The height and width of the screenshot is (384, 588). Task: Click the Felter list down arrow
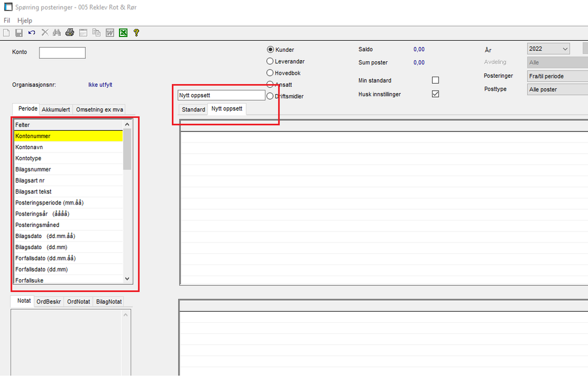(x=127, y=279)
